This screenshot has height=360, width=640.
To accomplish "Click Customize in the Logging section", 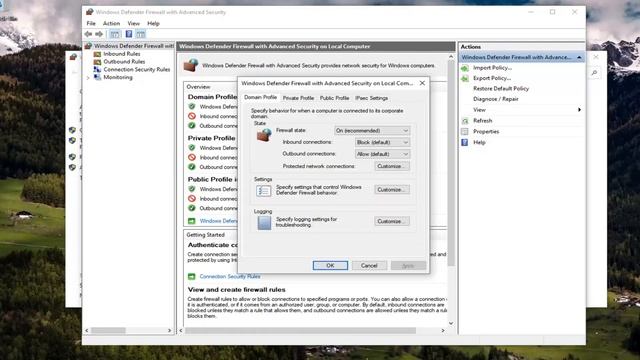I will (x=392, y=221).
